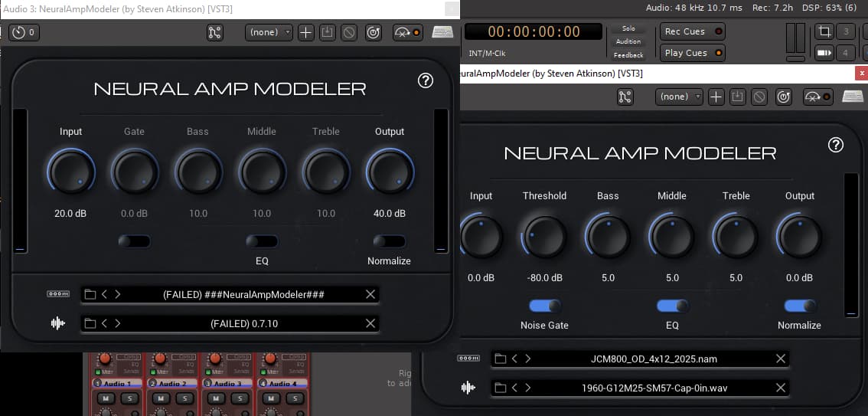Clear the 1960-G12M25-SM57-Cap-0in.wav impulse response
Screen dimensions: 868x416
(781, 388)
